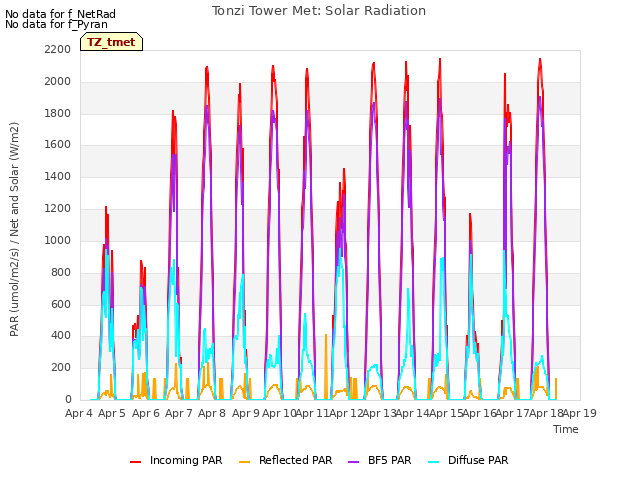Select the BF5 PAR legend label
Viewport: 640px width, 480px height.
click(389, 460)
